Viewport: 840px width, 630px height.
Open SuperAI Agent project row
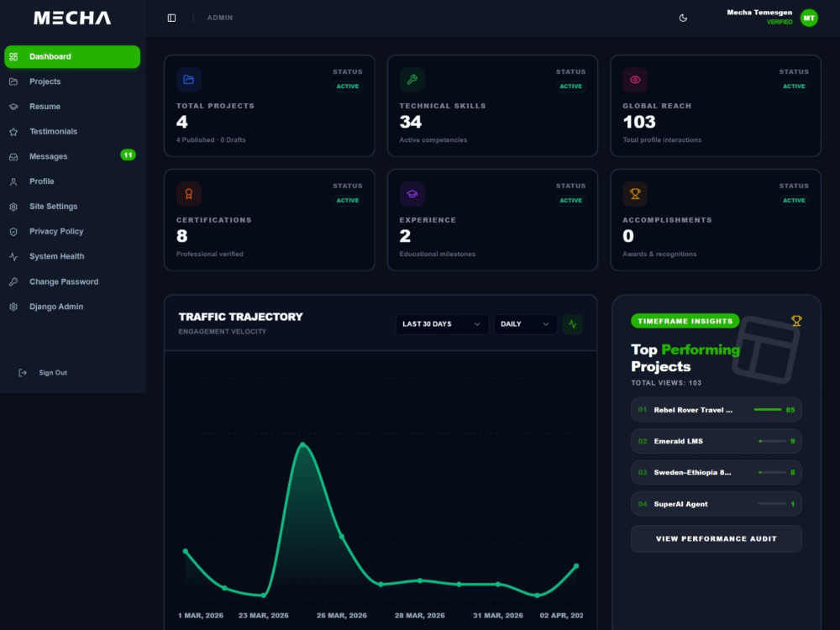click(717, 504)
